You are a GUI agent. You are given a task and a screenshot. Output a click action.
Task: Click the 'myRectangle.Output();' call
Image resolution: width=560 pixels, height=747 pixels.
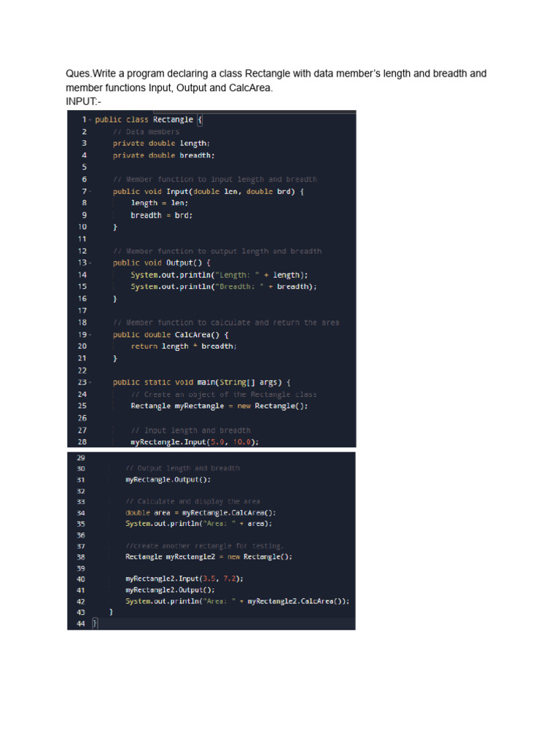168,480
